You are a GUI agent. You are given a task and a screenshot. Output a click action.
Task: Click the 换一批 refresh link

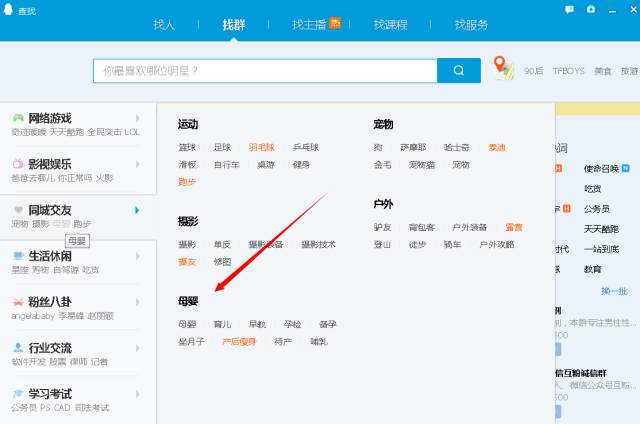[614, 291]
